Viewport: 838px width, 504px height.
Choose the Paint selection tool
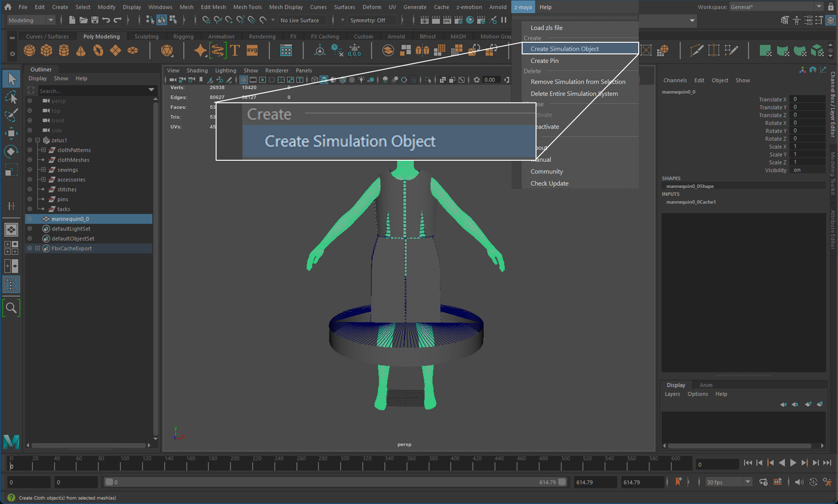coord(12,115)
